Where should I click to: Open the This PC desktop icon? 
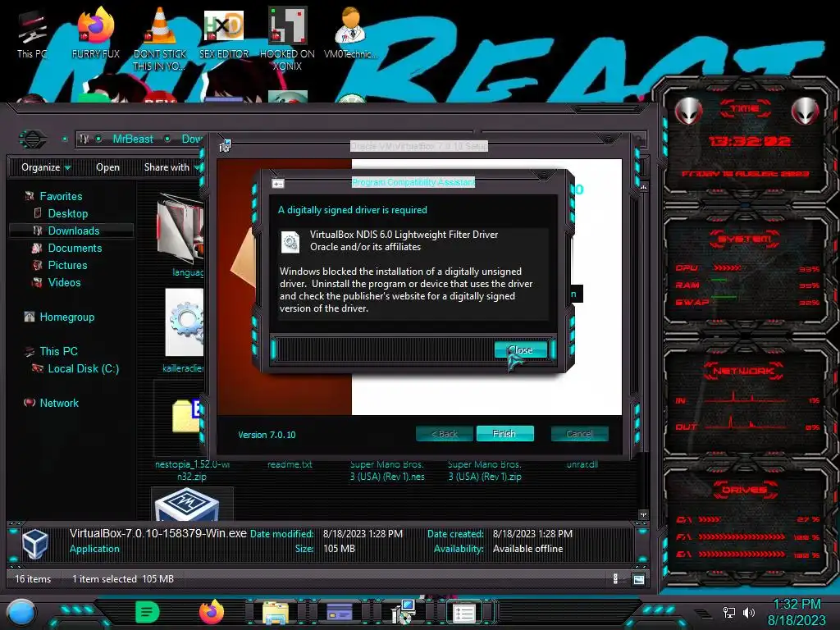pyautogui.click(x=32, y=34)
